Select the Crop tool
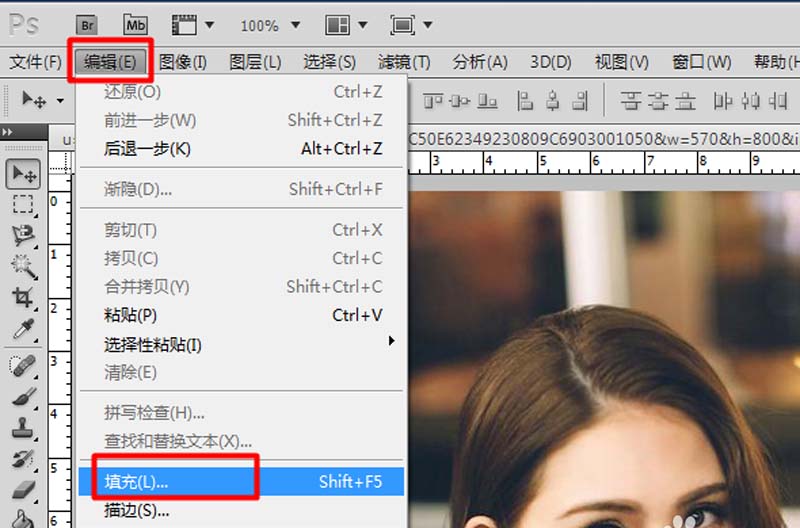This screenshot has height=528, width=800. tap(23, 297)
